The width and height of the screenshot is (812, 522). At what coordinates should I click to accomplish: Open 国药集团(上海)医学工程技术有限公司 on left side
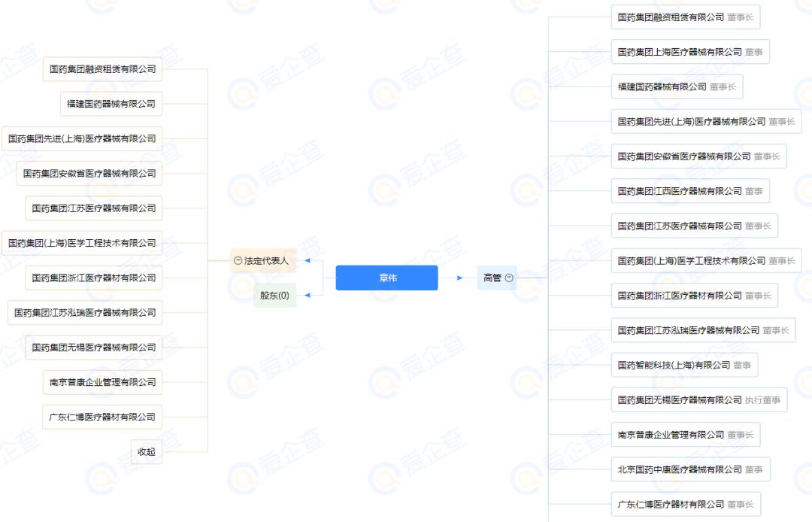82,243
